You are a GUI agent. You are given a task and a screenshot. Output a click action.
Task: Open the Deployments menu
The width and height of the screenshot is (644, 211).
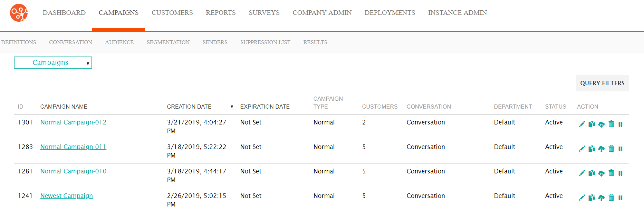(390, 13)
